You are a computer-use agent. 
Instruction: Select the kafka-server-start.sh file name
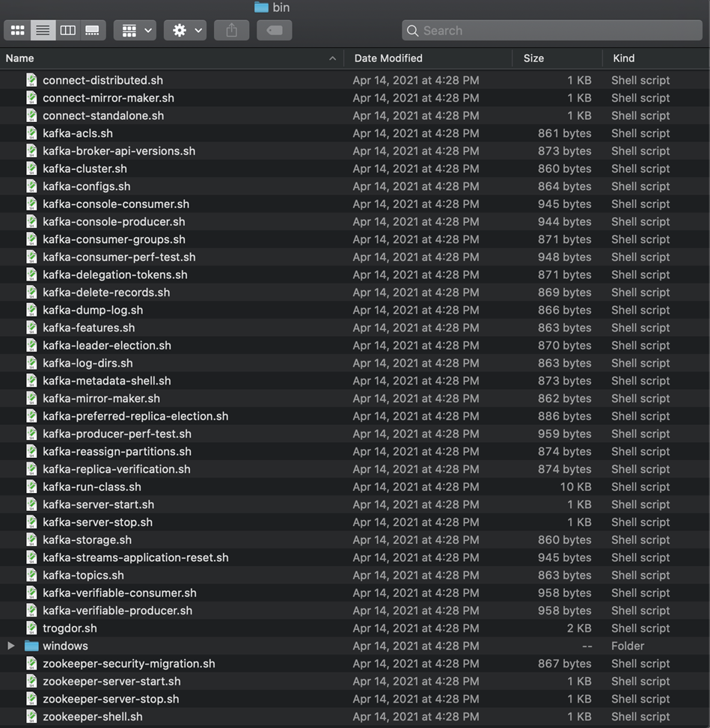point(99,504)
